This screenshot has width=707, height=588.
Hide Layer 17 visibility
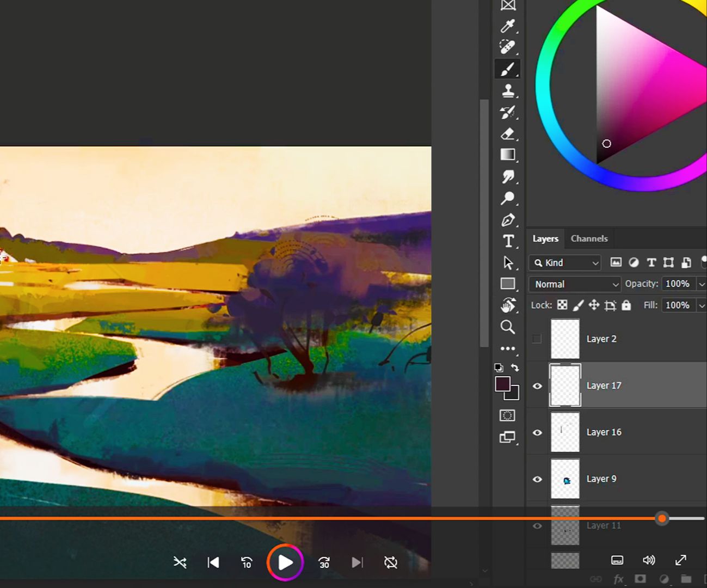537,386
